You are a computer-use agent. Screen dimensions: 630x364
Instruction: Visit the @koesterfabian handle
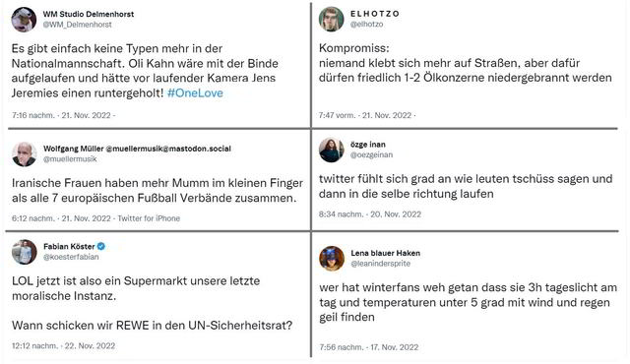(71, 257)
